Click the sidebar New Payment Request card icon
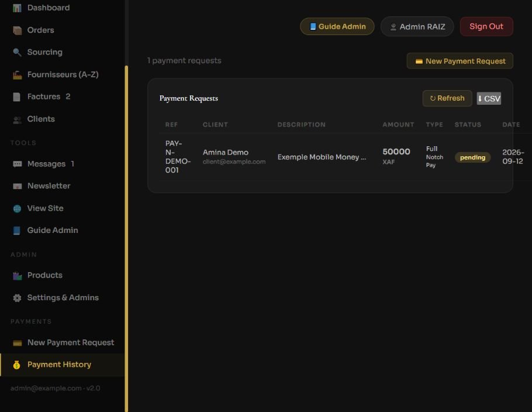Image resolution: width=532 pixels, height=412 pixels. (17, 343)
